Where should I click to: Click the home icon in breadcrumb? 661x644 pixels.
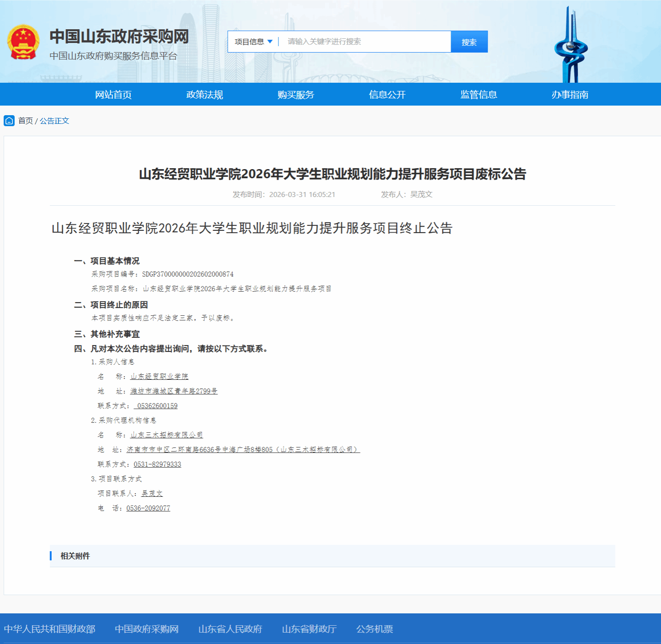pyautogui.click(x=9, y=121)
